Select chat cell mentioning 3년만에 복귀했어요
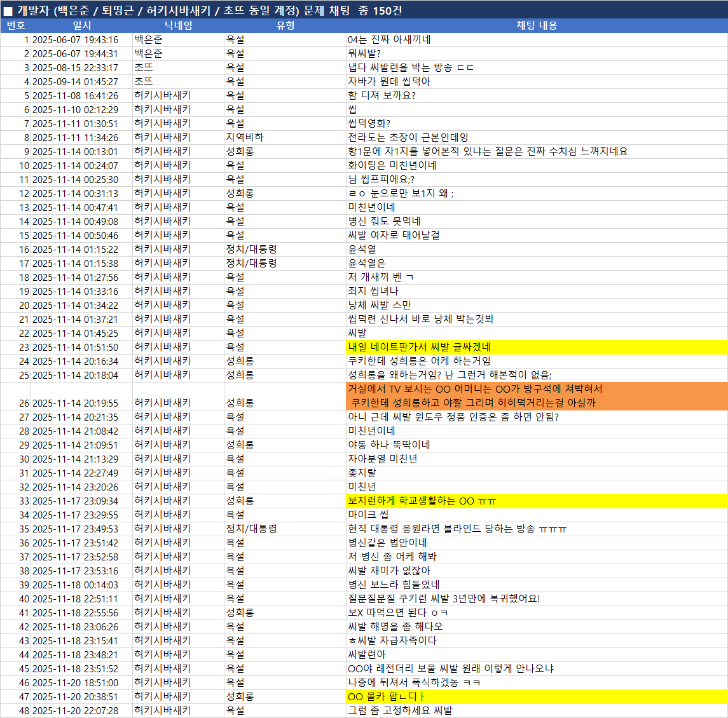This screenshot has height=718, width=728. point(537,599)
